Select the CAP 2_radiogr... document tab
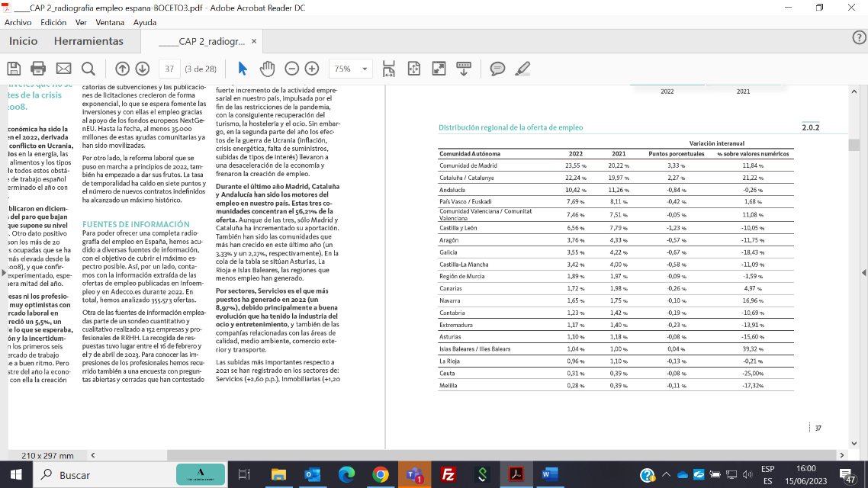Viewport: 868px width, 488px height. pos(201,41)
